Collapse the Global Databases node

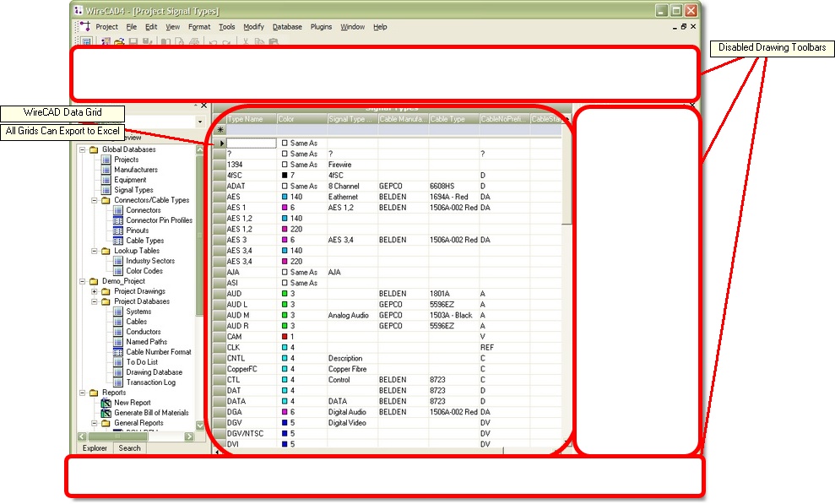83,149
